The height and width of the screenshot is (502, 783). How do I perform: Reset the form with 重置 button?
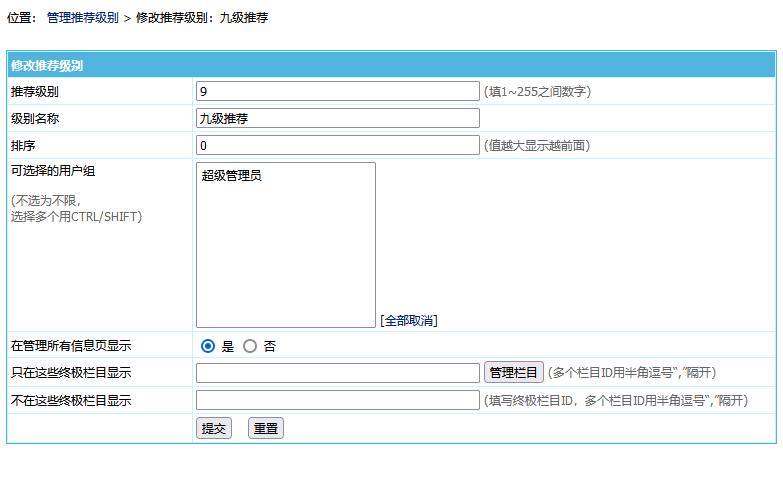pyautogui.click(x=266, y=428)
